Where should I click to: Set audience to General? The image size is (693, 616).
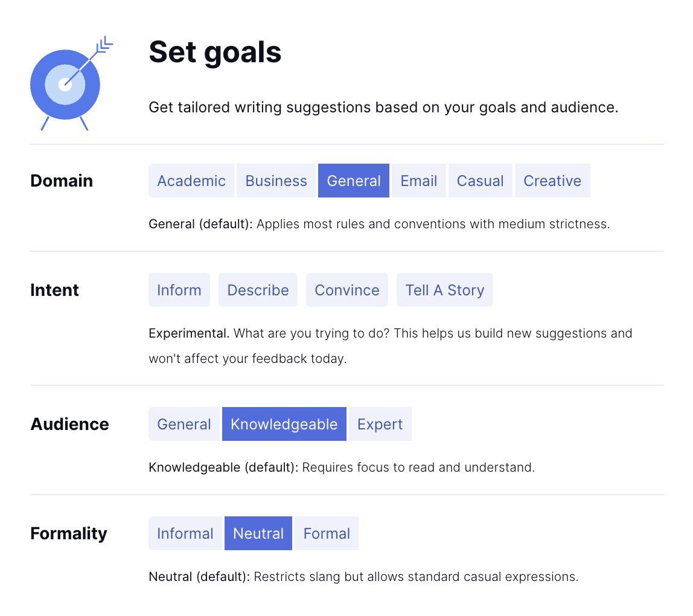tap(184, 424)
